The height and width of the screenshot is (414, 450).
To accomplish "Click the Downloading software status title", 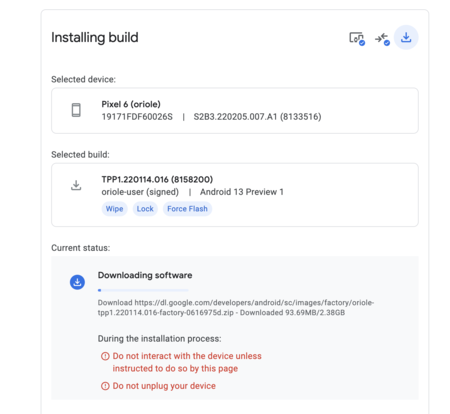I will pos(145,275).
